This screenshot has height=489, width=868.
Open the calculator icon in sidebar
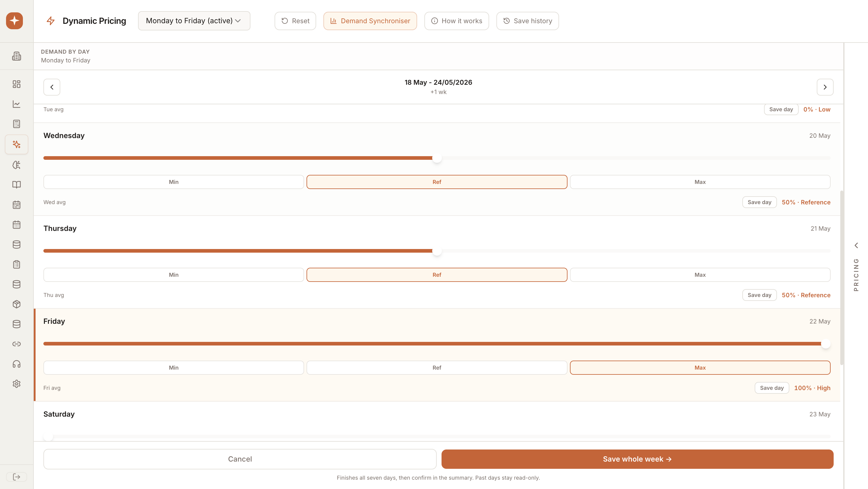coord(17,124)
